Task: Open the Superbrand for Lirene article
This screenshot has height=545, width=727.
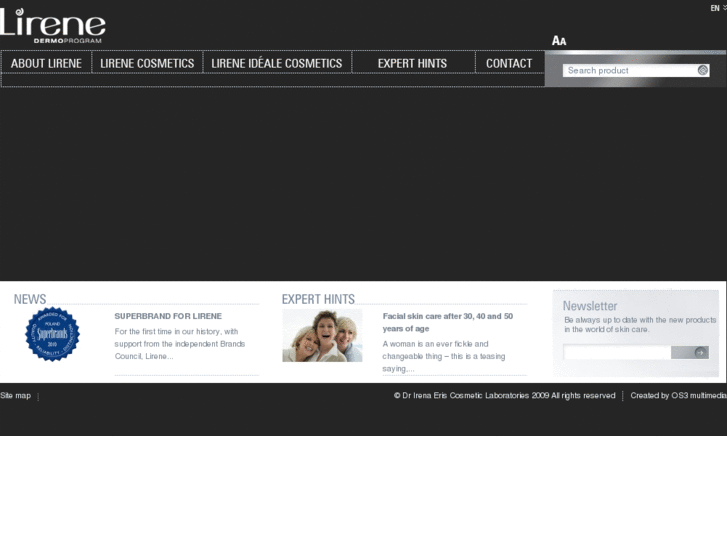Action: pyautogui.click(x=168, y=316)
